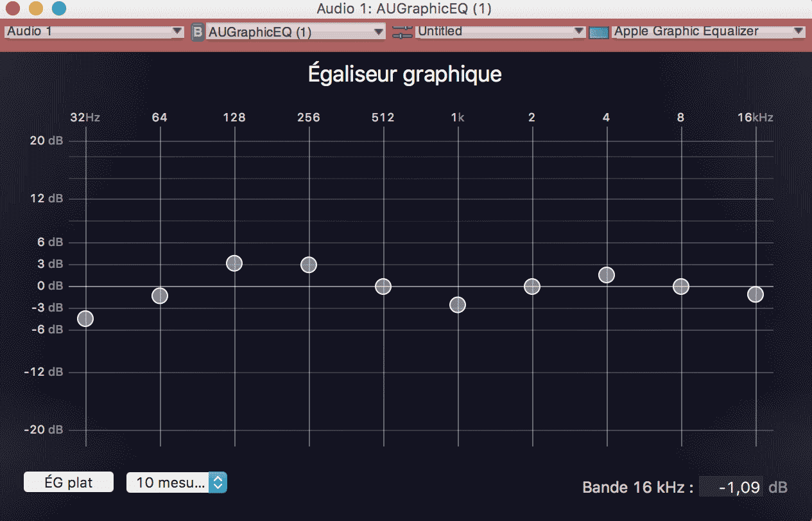Click the 12 dB scale label

(47, 199)
